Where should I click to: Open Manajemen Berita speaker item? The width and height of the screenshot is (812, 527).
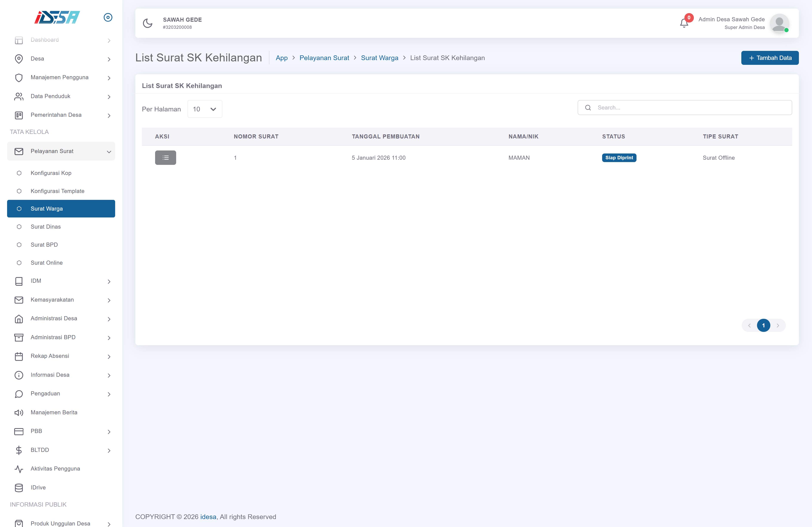pos(54,412)
